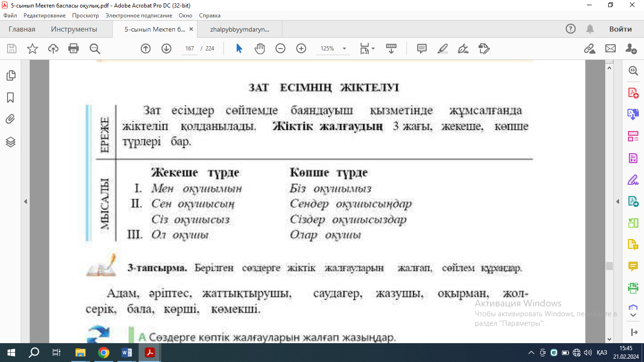Click the page number field showing 167
The width and height of the screenshot is (644, 362).
pos(190,49)
